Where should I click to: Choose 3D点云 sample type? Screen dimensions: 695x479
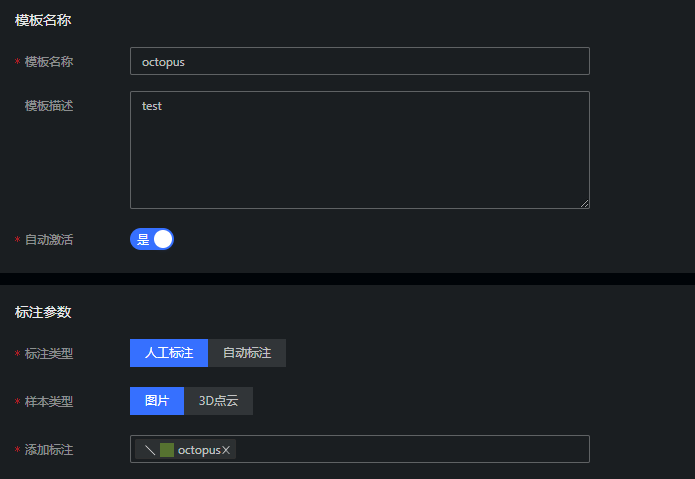pos(219,401)
